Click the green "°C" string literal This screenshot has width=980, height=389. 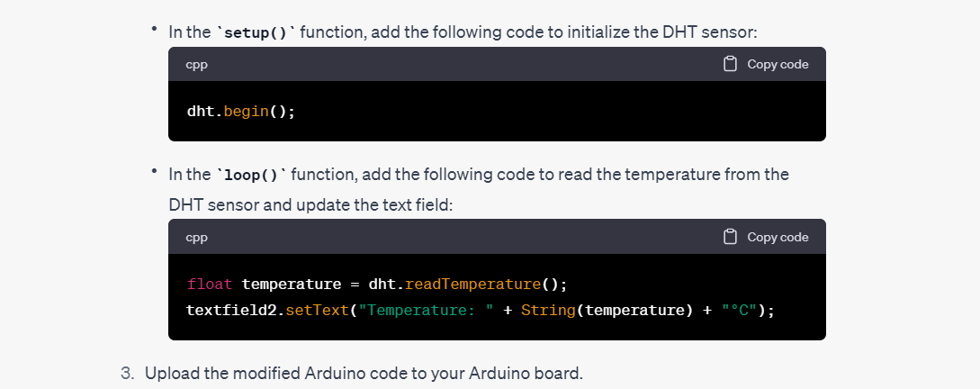point(739,310)
